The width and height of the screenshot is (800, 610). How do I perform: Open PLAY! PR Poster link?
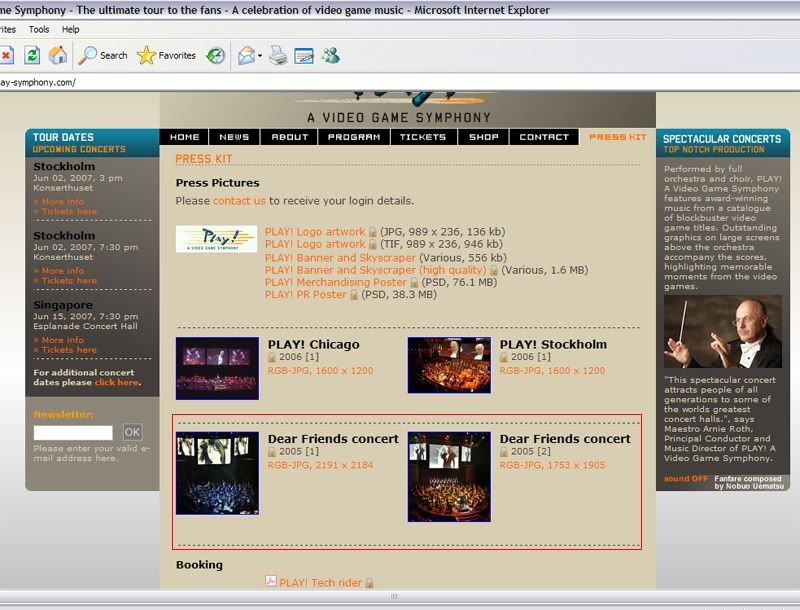tap(306, 294)
